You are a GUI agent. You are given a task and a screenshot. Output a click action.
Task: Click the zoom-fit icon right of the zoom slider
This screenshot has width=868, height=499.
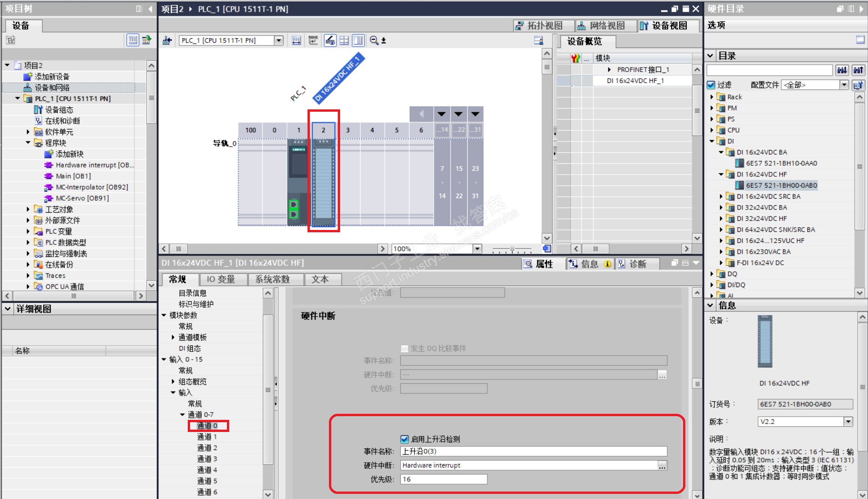547,249
